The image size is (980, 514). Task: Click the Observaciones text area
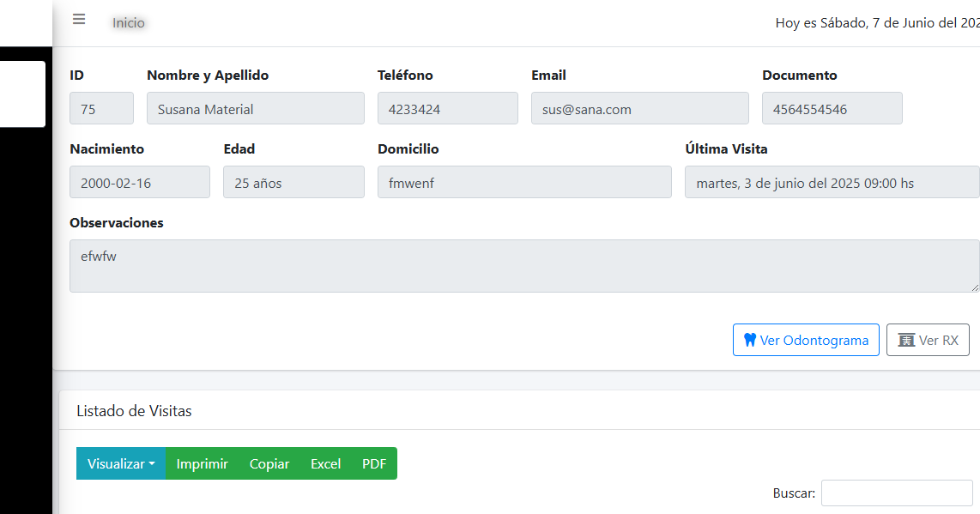pyautogui.click(x=523, y=266)
